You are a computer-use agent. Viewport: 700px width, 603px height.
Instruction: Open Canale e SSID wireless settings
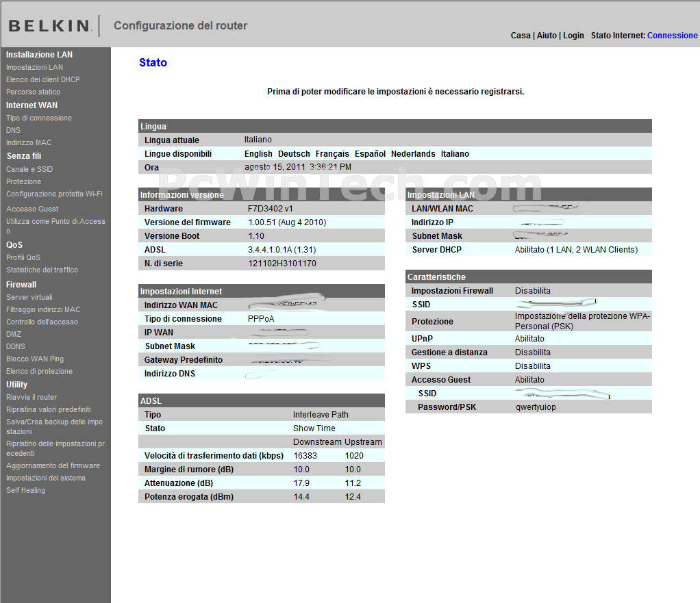coord(29,170)
